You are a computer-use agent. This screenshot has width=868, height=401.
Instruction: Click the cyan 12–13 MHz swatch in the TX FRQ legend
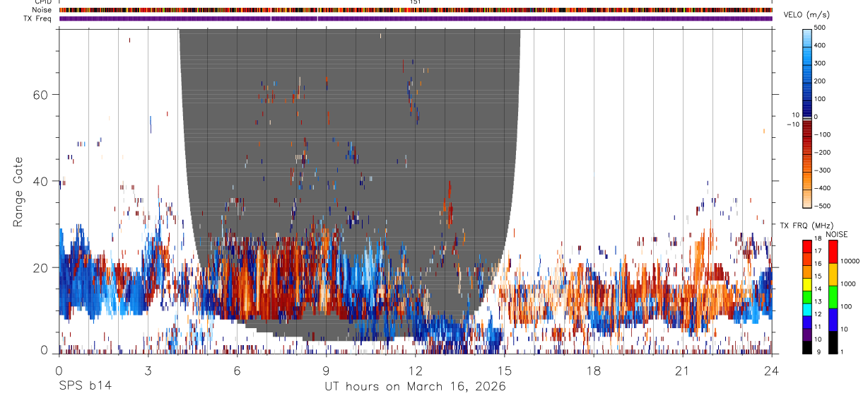807,308
